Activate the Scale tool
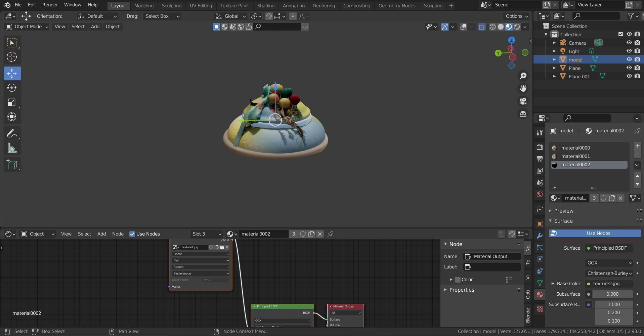This screenshot has height=336, width=644. click(x=12, y=102)
